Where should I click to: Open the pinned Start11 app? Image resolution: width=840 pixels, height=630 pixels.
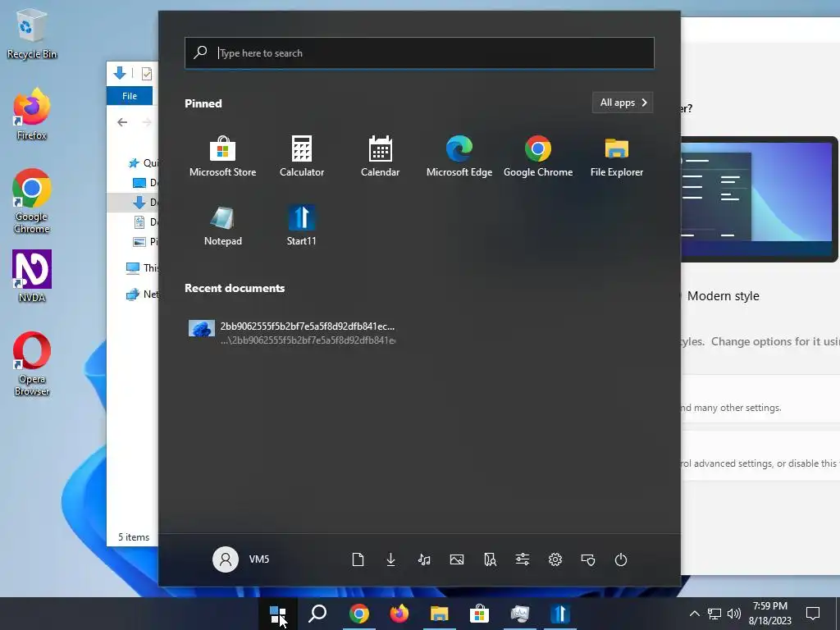(x=301, y=225)
